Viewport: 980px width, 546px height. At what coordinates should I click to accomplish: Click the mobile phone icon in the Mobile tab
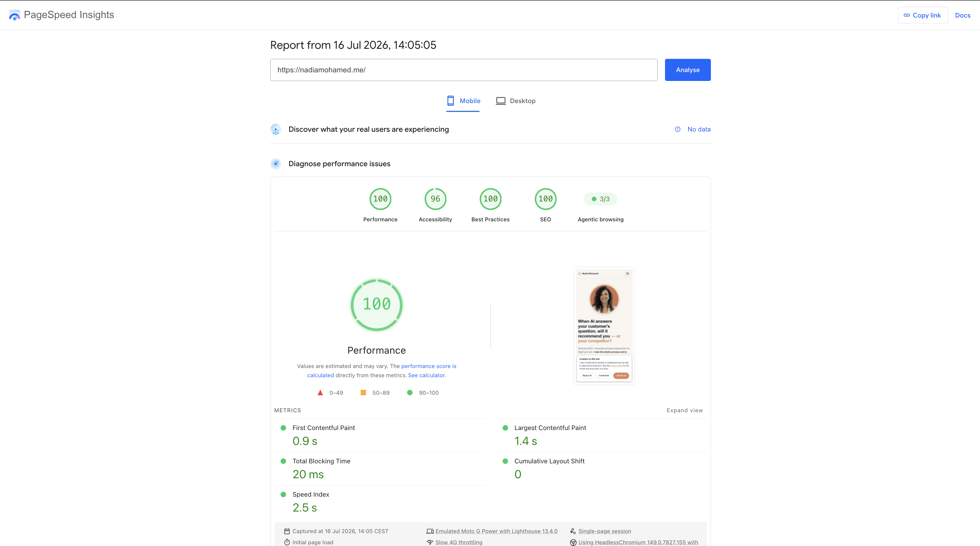(450, 101)
